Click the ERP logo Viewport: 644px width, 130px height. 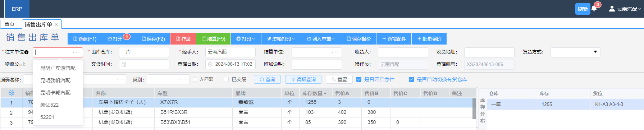[17, 9]
